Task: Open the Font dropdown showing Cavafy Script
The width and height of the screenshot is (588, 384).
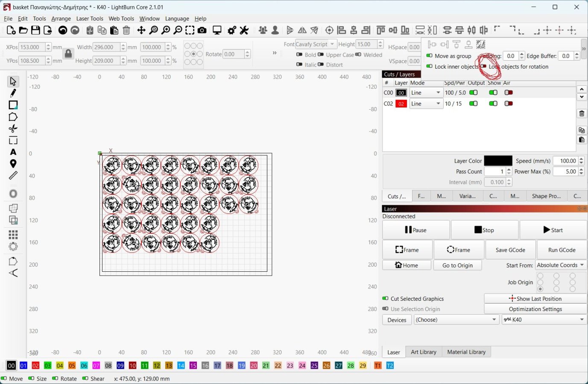Action: pyautogui.click(x=316, y=44)
